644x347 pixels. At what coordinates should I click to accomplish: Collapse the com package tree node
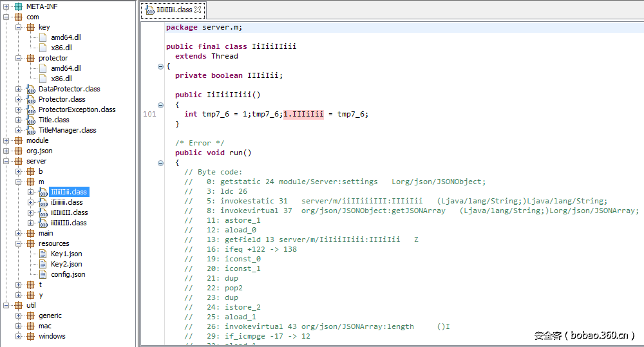(x=6, y=17)
